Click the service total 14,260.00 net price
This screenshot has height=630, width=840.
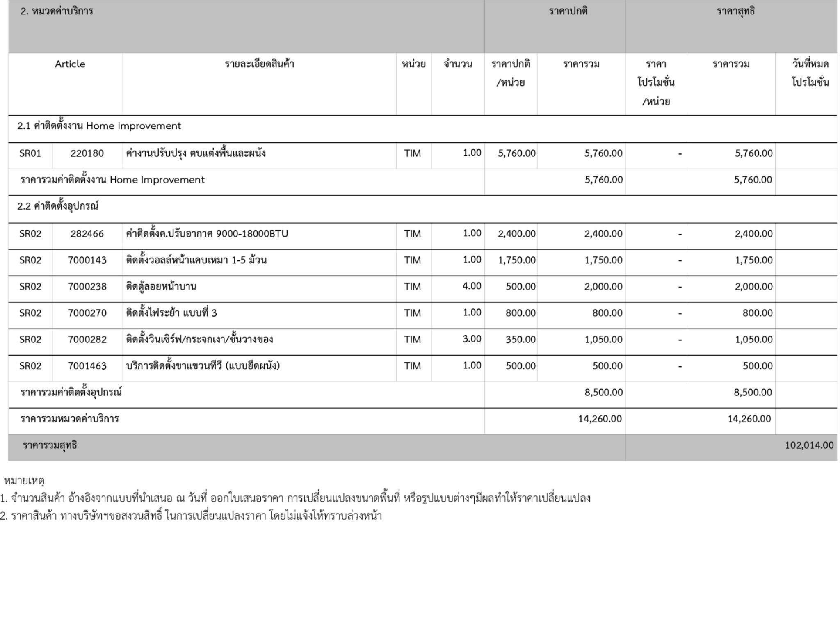click(749, 419)
